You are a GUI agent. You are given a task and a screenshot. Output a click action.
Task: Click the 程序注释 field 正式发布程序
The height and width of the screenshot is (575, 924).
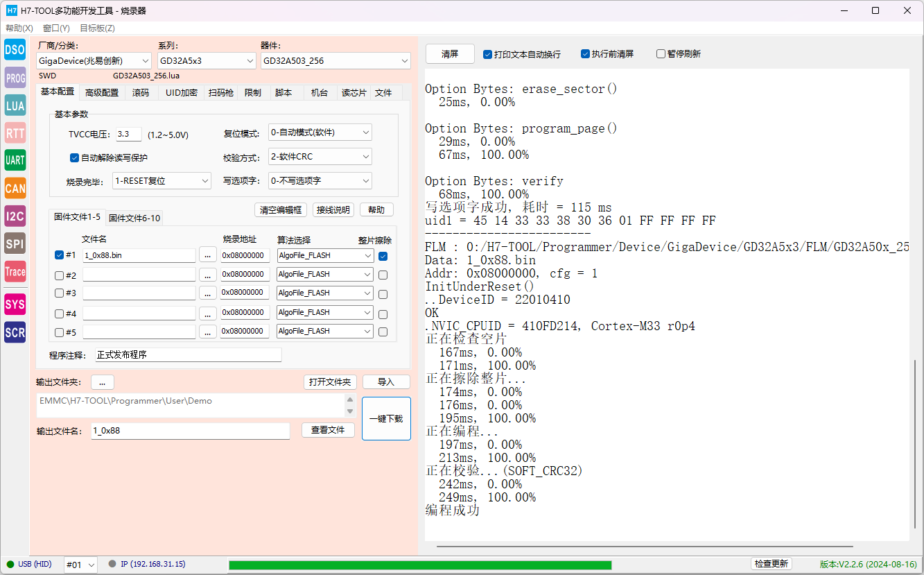click(x=189, y=354)
